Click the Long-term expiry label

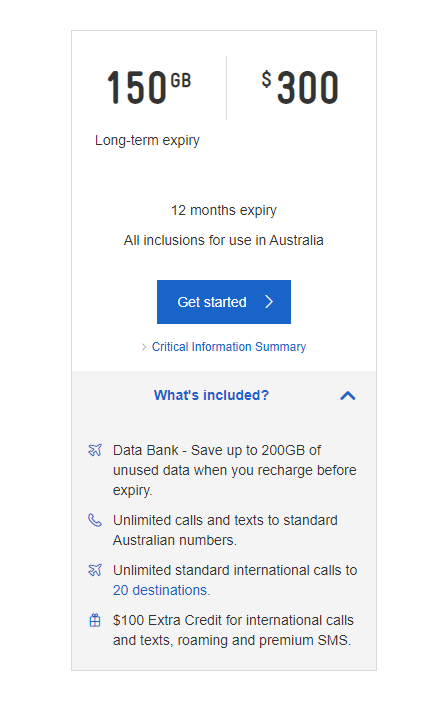pos(147,140)
